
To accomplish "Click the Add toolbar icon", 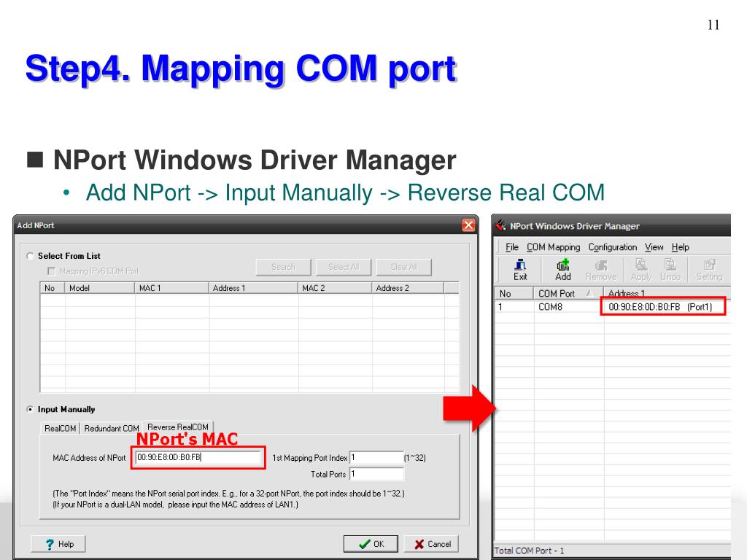I will pos(562,270).
